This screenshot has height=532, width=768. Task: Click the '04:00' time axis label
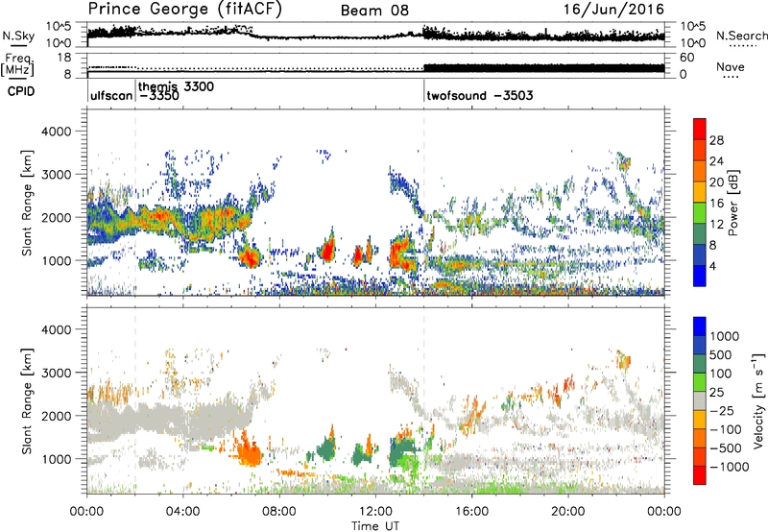point(182,512)
